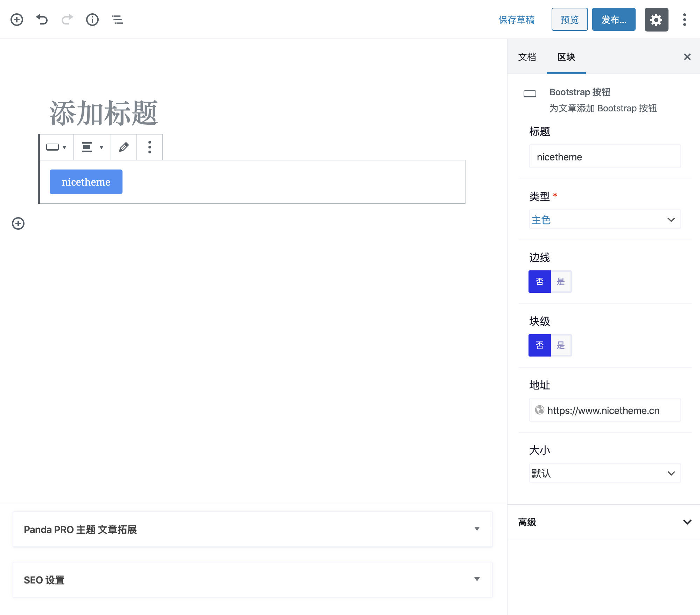
Task: Click the 标题 input containing nicetheme
Action: (x=605, y=157)
